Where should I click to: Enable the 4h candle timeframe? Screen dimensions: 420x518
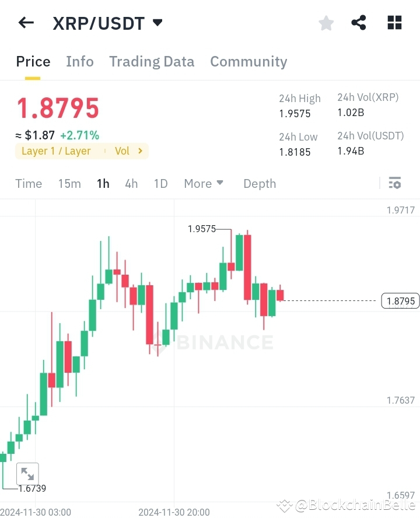pos(131,183)
